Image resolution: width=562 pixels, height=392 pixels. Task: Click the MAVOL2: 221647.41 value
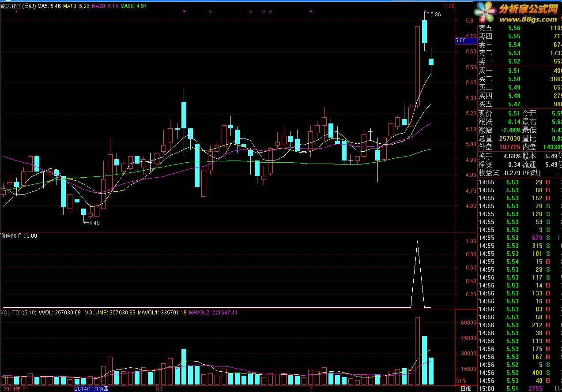coord(213,313)
